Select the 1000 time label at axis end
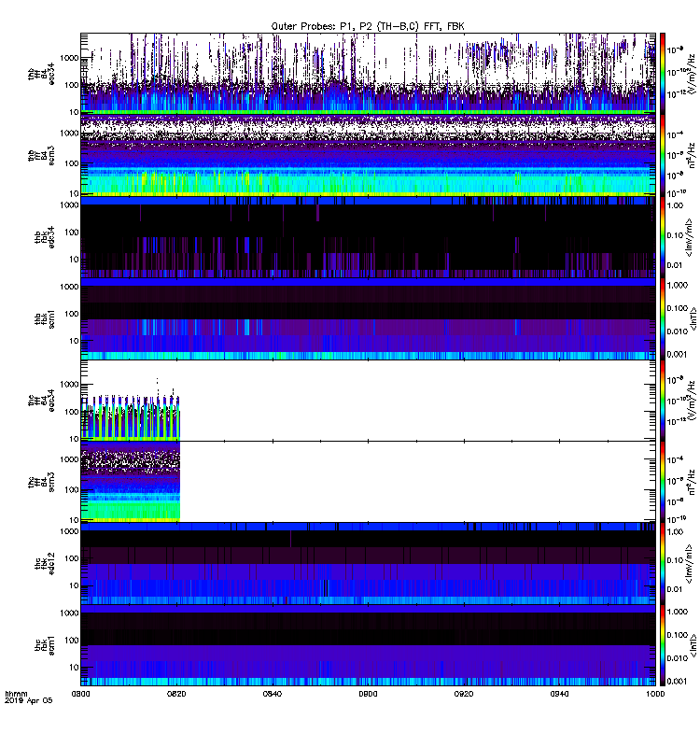Screen dimensions: 700x747 (x=656, y=694)
